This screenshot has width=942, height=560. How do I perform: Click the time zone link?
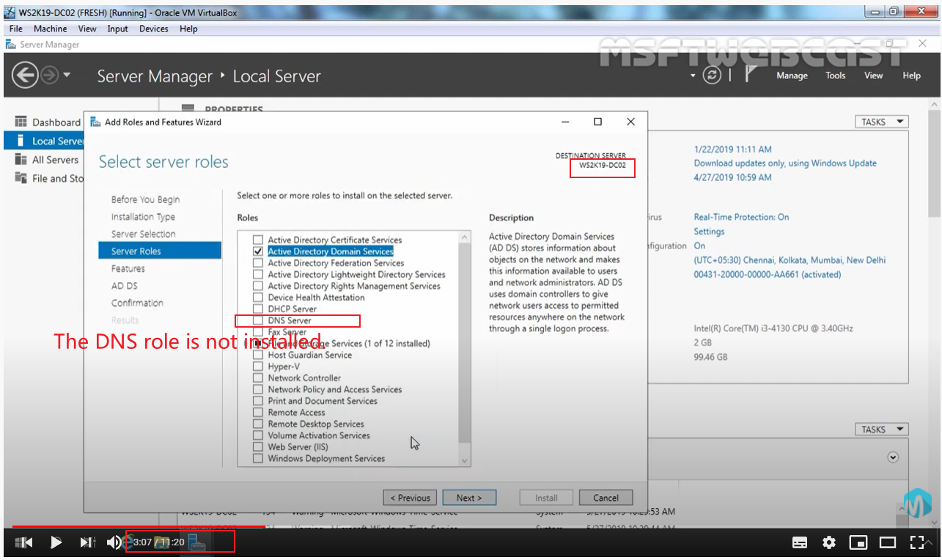pos(790,260)
